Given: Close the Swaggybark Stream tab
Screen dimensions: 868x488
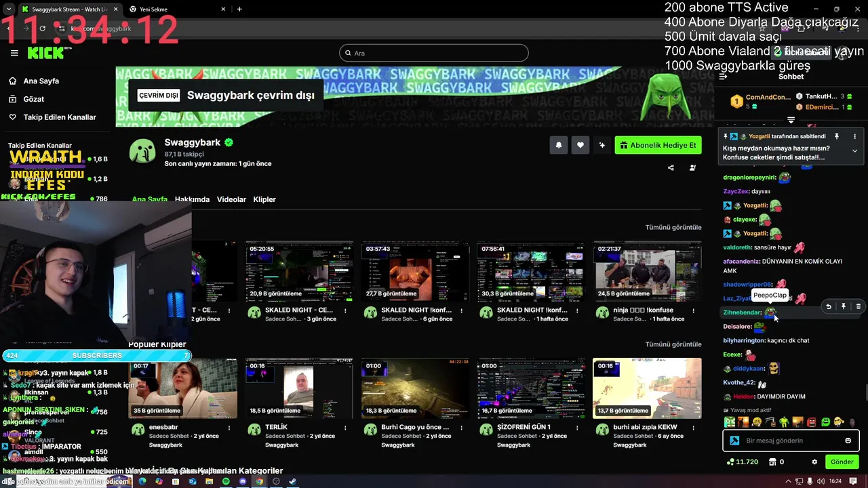Looking at the screenshot, I should pos(115,9).
